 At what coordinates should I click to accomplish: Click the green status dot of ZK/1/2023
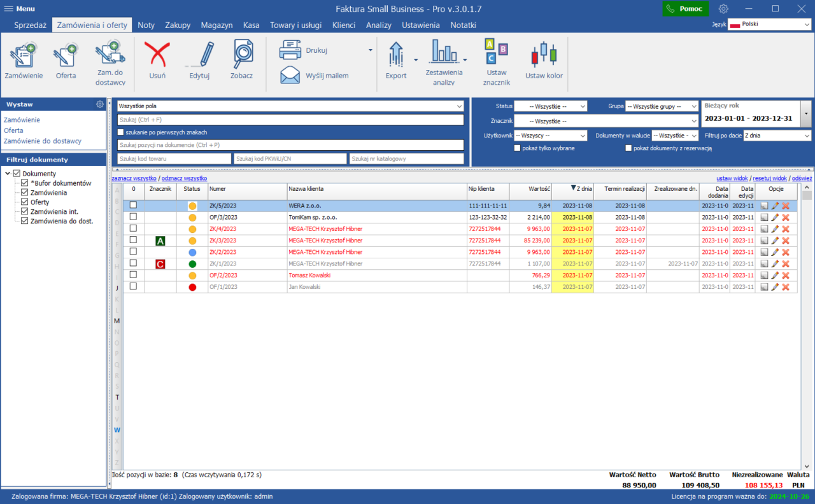pos(192,263)
